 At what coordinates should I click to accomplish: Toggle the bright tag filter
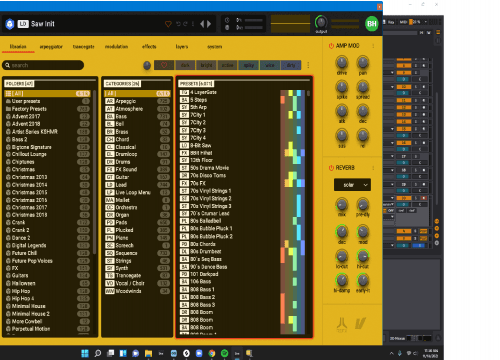206,65
